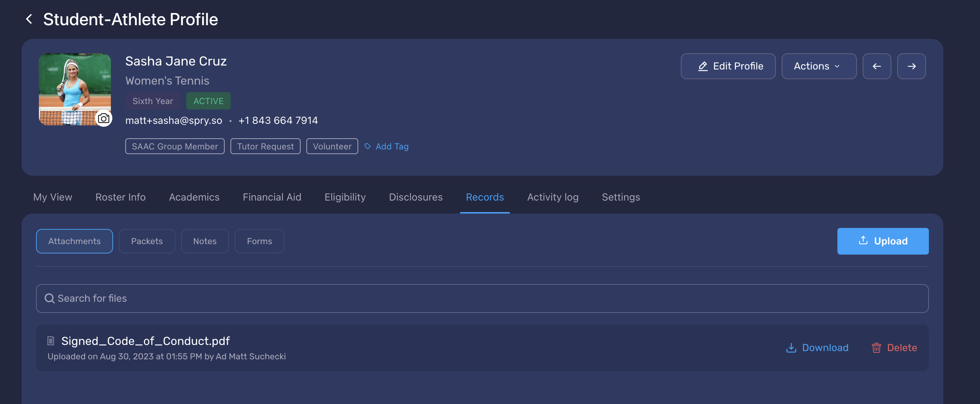This screenshot has width=980, height=404.
Task: Select the Records tab
Action: (x=485, y=197)
